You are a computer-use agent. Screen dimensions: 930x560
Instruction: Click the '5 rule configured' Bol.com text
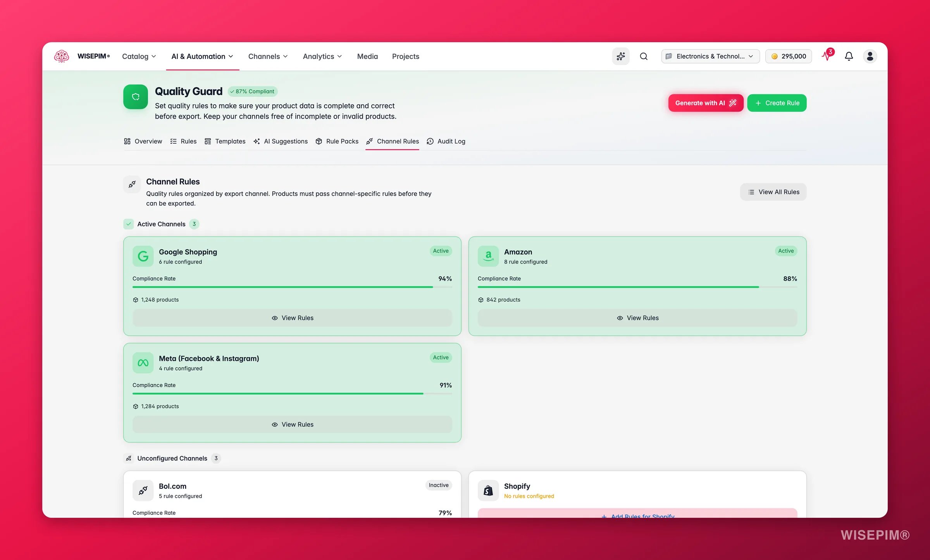[x=181, y=496]
